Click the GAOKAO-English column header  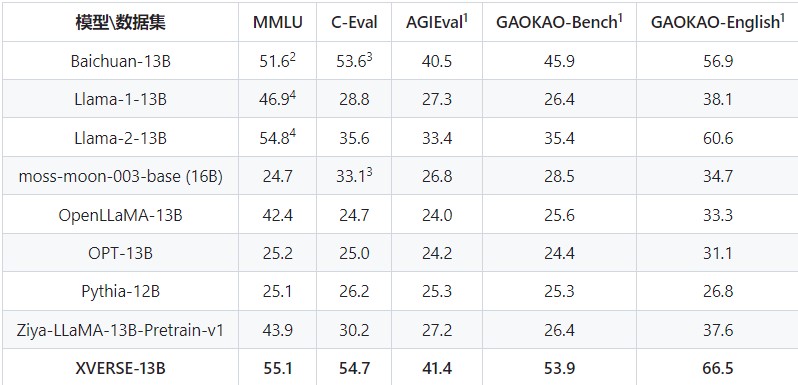pyautogui.click(x=718, y=22)
